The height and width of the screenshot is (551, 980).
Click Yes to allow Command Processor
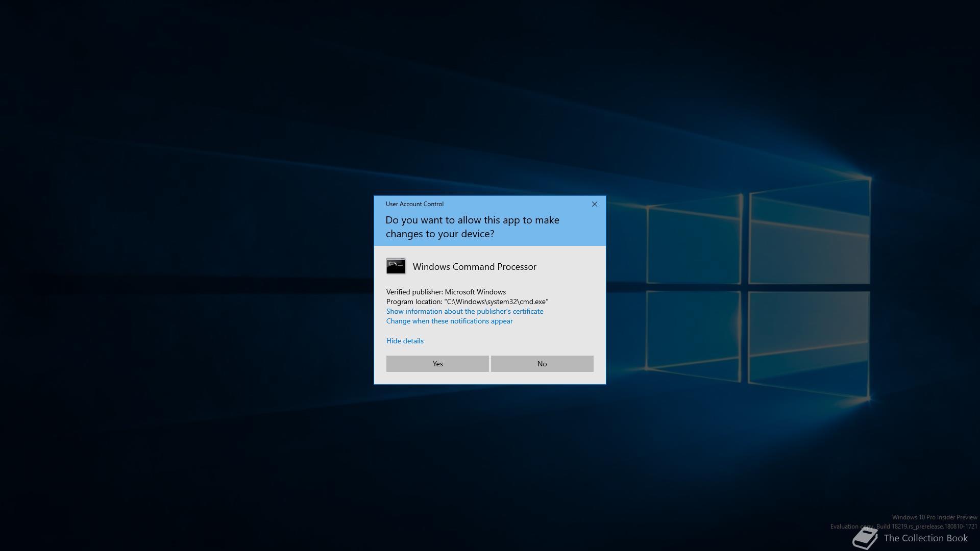437,364
